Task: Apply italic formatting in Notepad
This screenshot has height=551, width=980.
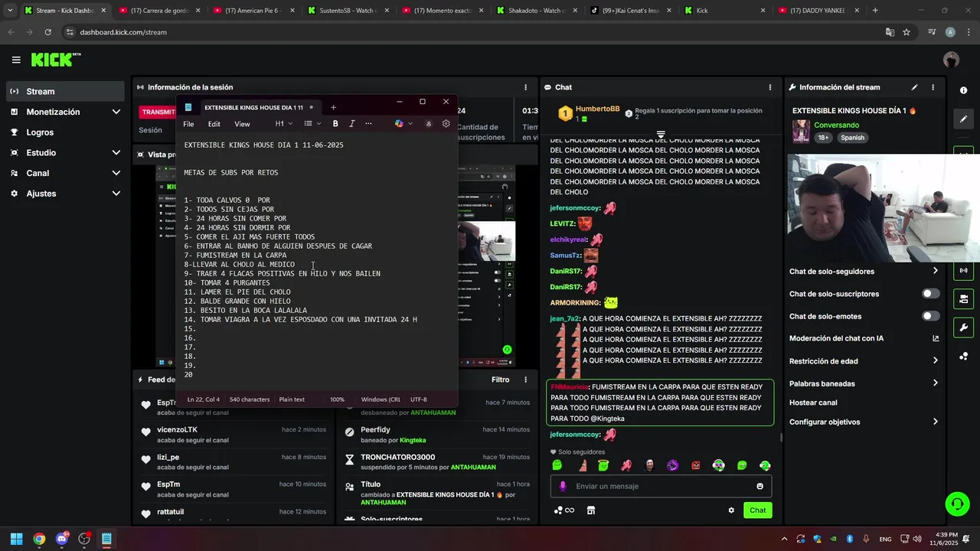Action: click(351, 123)
